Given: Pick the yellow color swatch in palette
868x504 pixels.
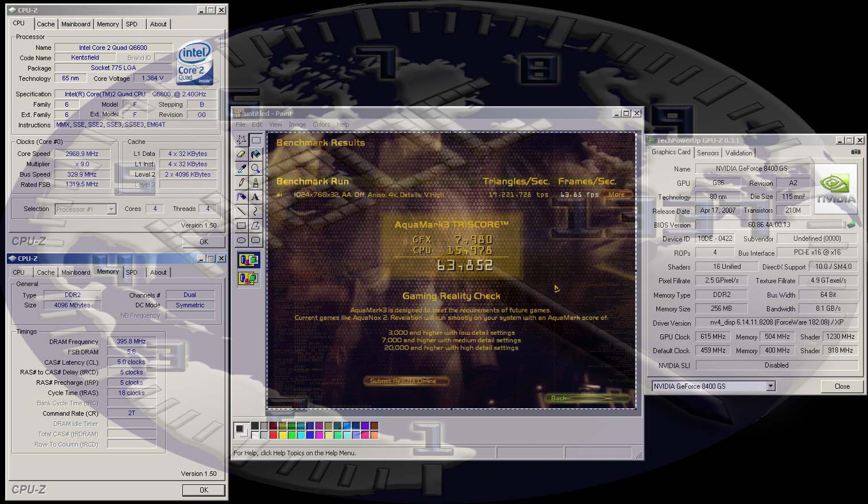Looking at the screenshot, I should 282,435.
